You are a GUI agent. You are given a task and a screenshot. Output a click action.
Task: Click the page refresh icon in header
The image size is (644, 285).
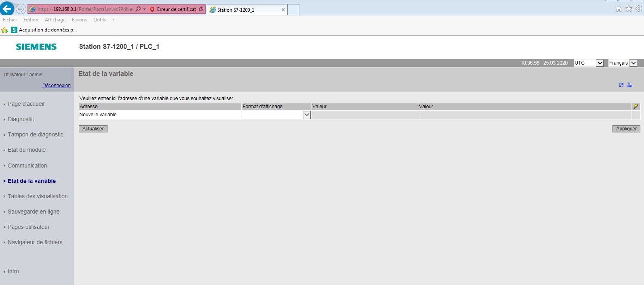coord(621,85)
